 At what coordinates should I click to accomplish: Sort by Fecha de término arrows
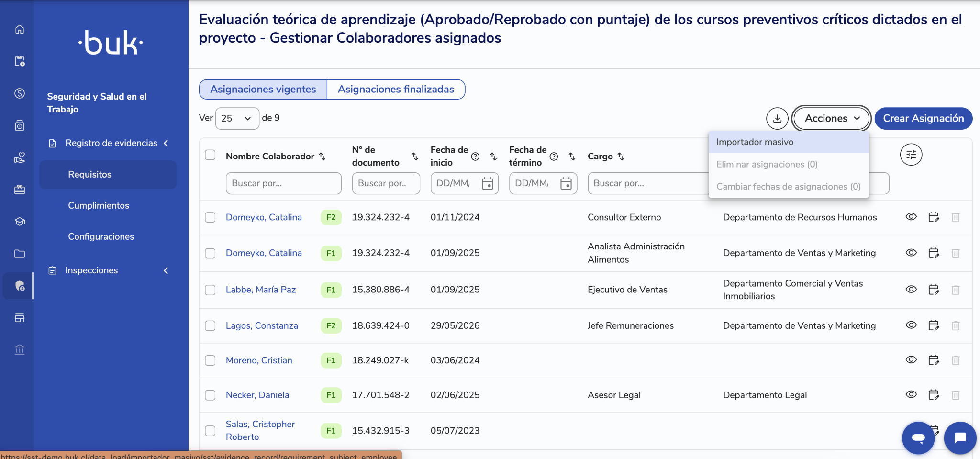point(572,157)
